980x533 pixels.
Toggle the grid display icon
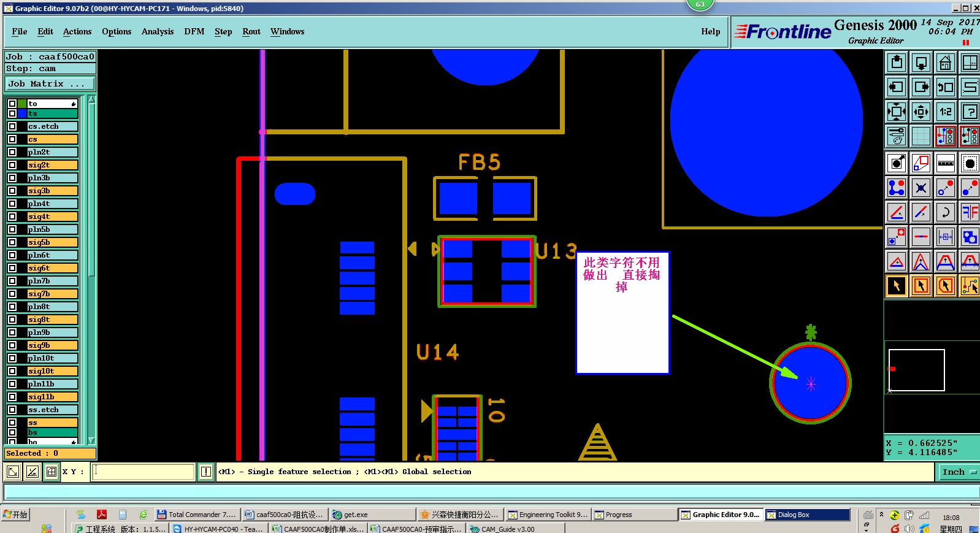pos(921,136)
